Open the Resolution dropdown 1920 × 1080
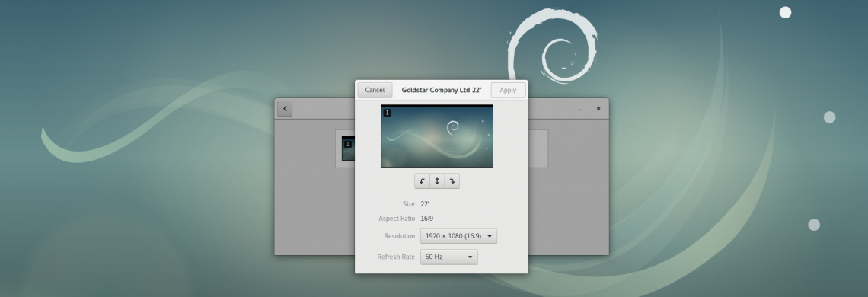This screenshot has width=868, height=297. pyautogui.click(x=458, y=236)
